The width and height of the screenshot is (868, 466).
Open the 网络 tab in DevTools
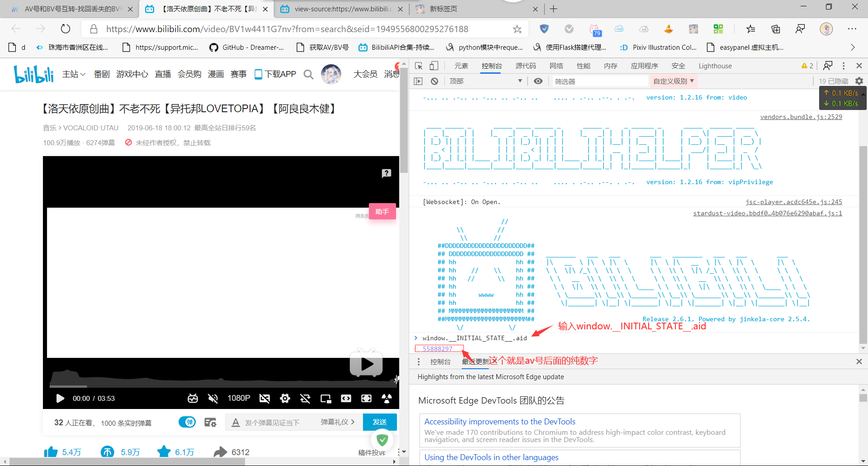click(x=557, y=66)
